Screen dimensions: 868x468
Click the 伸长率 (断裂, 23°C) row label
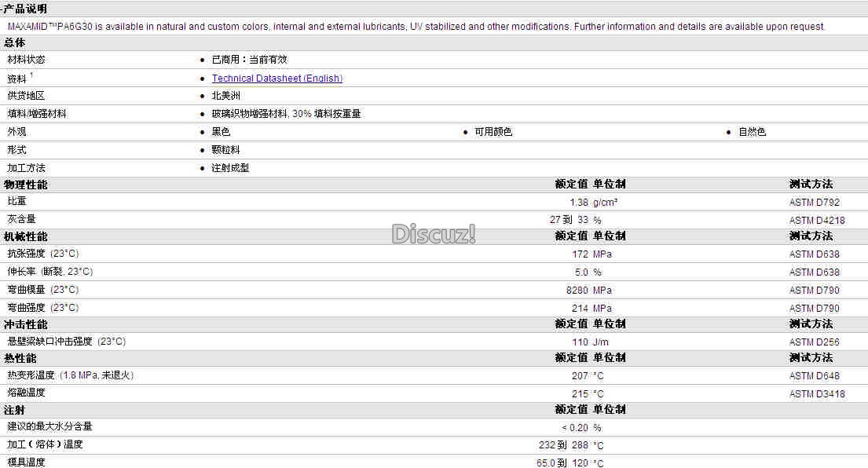[x=49, y=272]
